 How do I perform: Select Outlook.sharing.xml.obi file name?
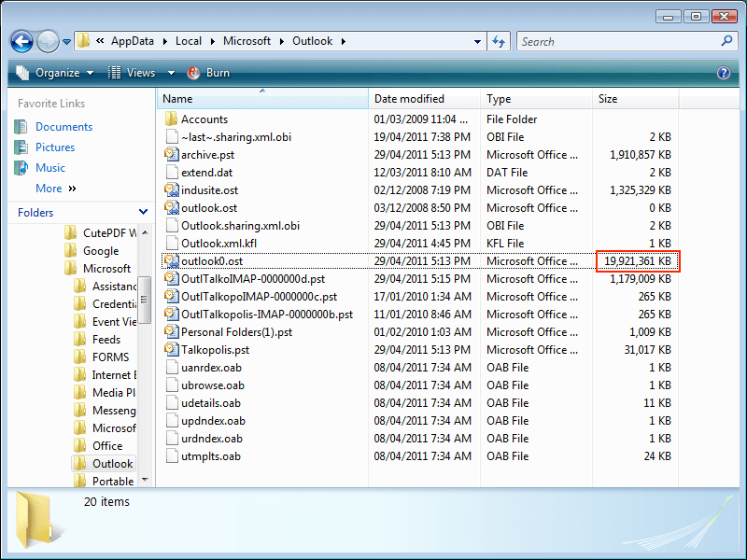(x=240, y=225)
